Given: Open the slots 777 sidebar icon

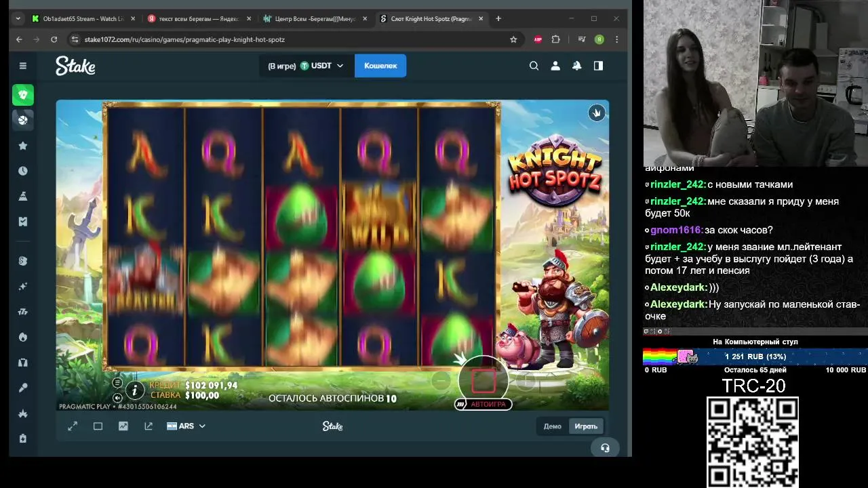Looking at the screenshot, I should tap(22, 312).
